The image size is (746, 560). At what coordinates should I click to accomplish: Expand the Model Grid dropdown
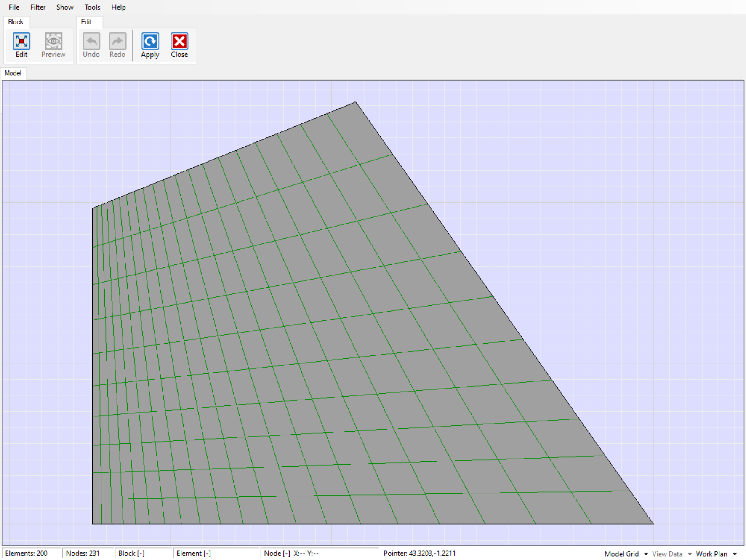point(646,554)
